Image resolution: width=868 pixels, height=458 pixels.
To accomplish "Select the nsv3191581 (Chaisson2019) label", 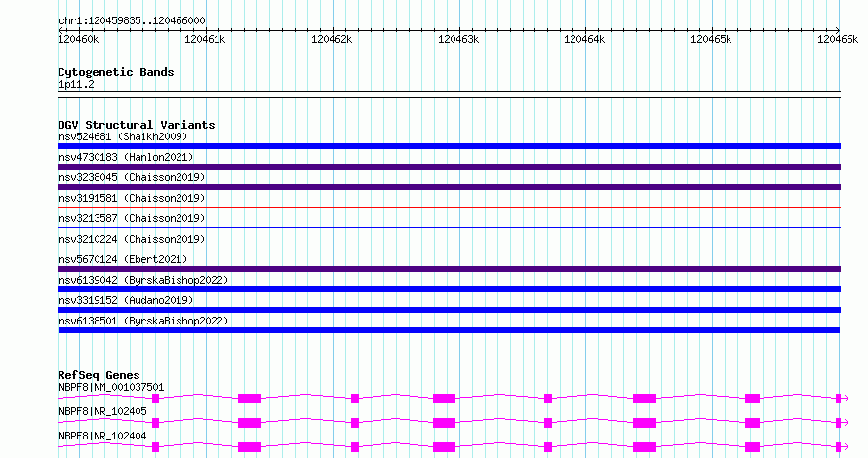I will 132,198.
